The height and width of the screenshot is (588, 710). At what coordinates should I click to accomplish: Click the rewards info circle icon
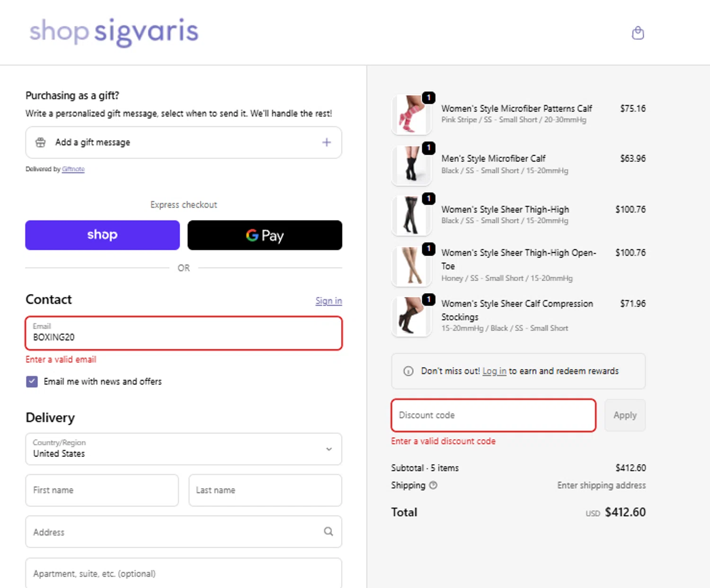(408, 371)
